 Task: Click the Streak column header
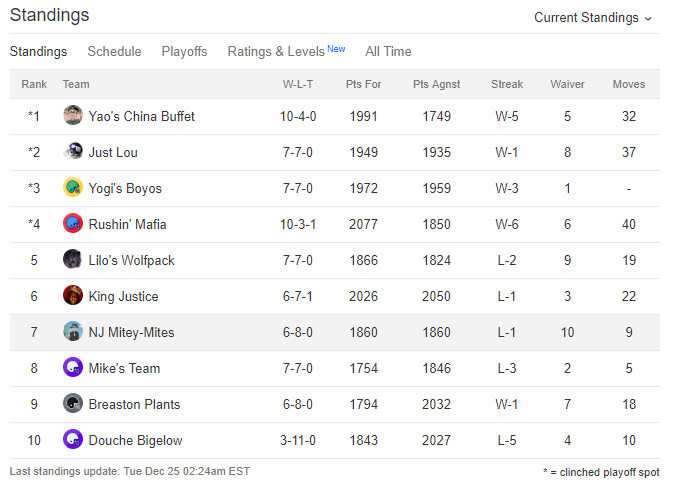coord(507,84)
